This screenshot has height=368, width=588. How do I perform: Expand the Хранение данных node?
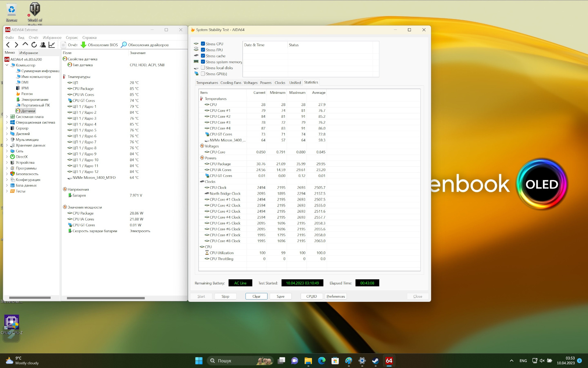pyautogui.click(x=7, y=145)
